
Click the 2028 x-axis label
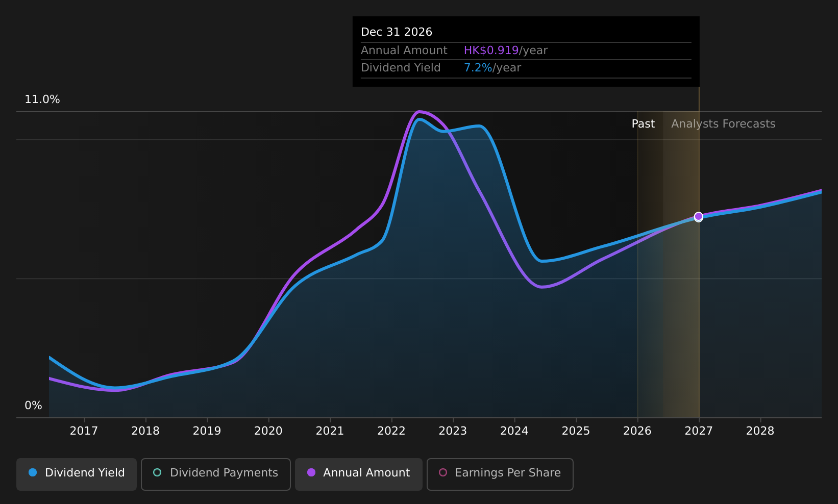click(x=760, y=431)
